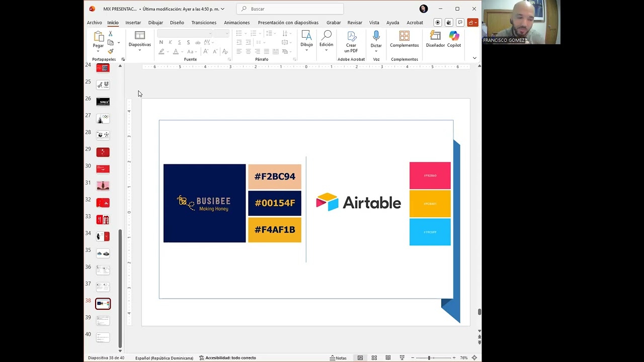Image resolution: width=644 pixels, height=362 pixels.
Task: Click the zoom out minus button
Action: point(413,358)
